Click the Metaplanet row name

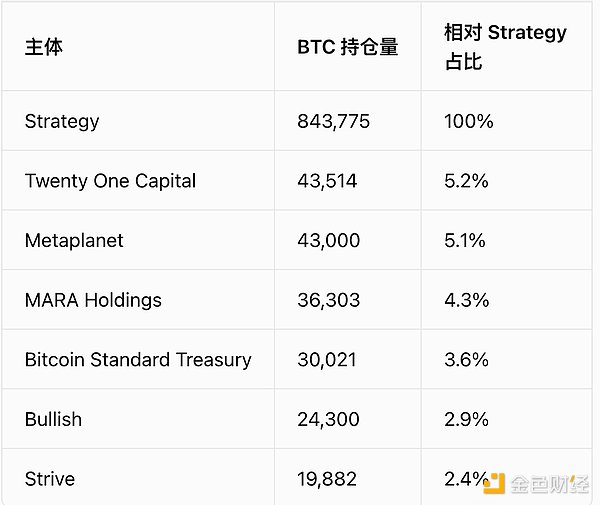click(x=74, y=241)
